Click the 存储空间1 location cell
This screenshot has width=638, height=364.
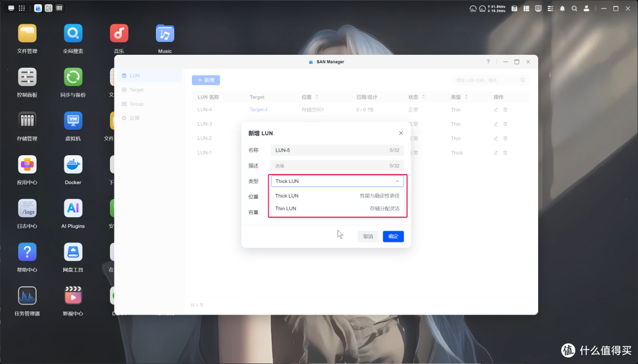pyautogui.click(x=313, y=110)
